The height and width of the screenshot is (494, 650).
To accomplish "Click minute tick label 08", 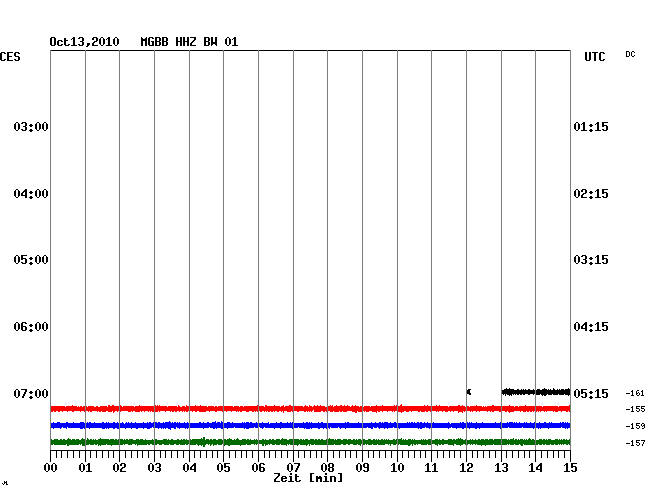I will tap(327, 468).
